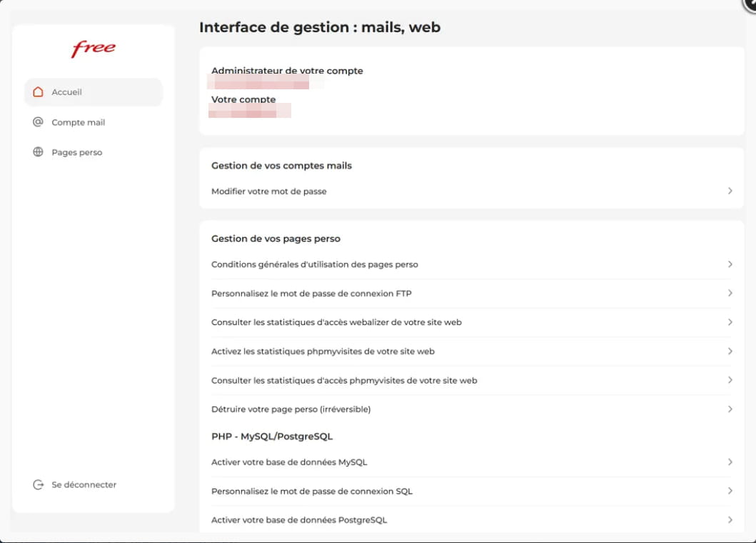The height and width of the screenshot is (543, 756).
Task: Click the Pages perso globe icon
Action: click(39, 152)
